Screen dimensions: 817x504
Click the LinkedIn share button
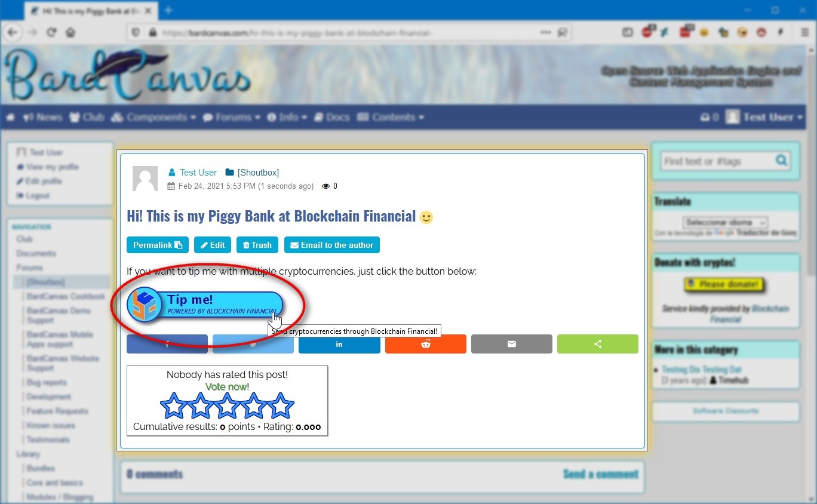[x=339, y=344]
